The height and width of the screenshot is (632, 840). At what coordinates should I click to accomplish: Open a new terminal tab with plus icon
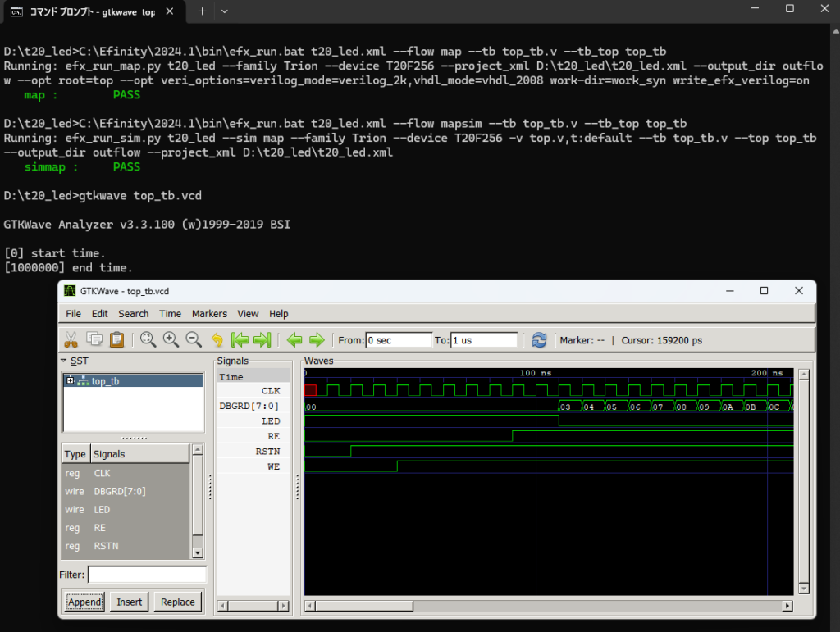tap(202, 11)
